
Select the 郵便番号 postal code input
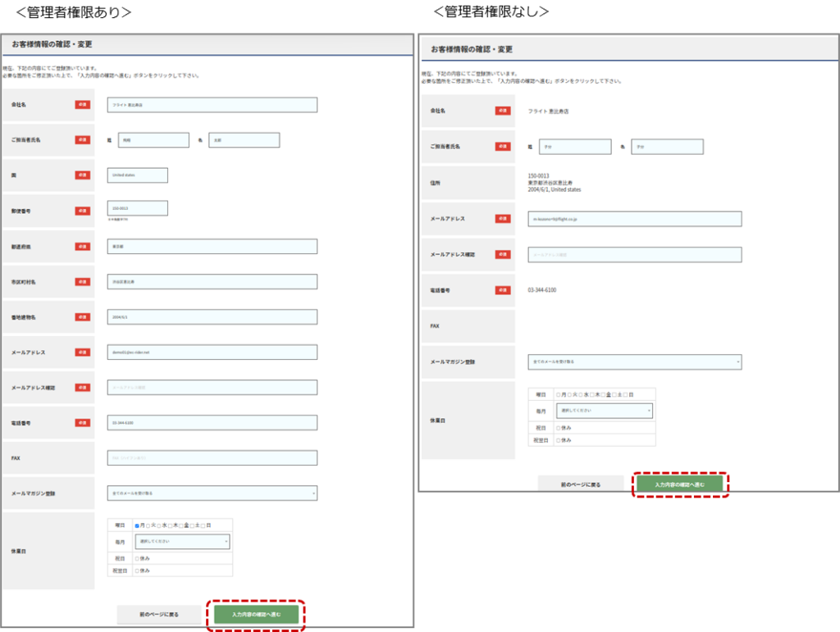coord(137,208)
